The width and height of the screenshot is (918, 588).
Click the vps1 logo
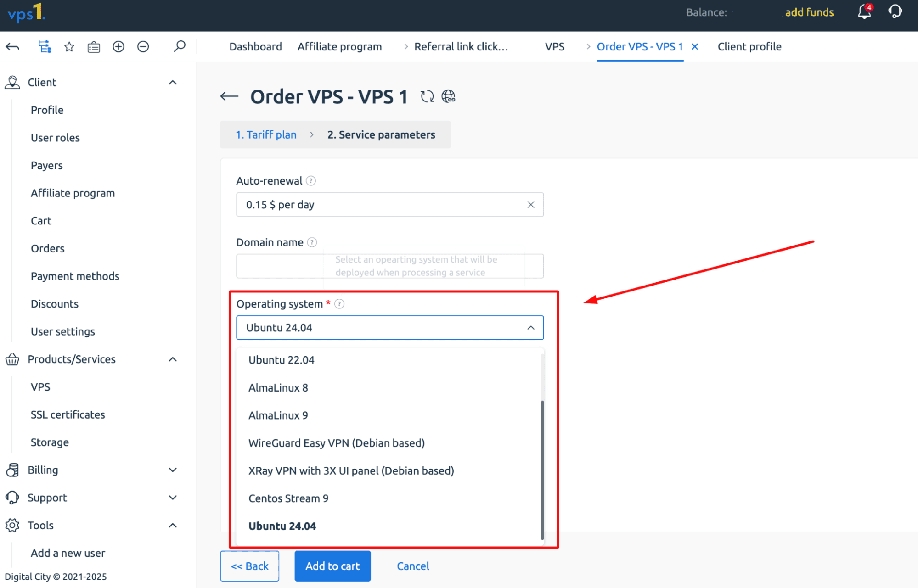27,12
